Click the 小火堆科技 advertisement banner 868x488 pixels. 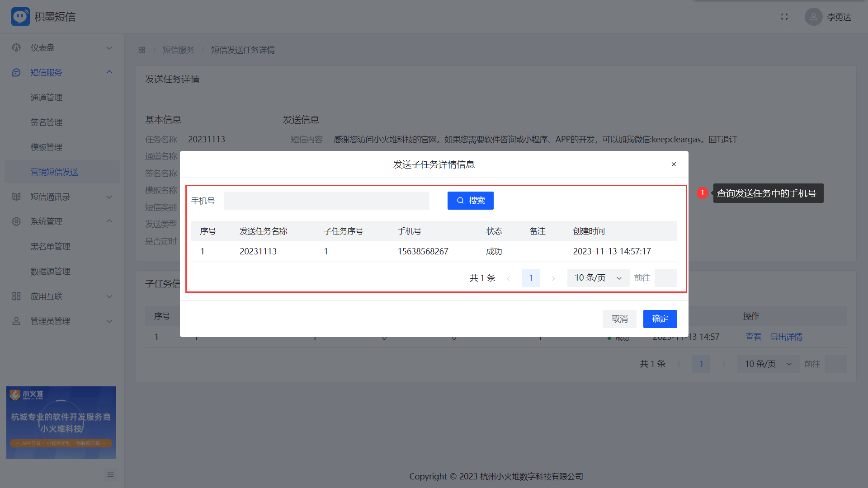tap(61, 422)
